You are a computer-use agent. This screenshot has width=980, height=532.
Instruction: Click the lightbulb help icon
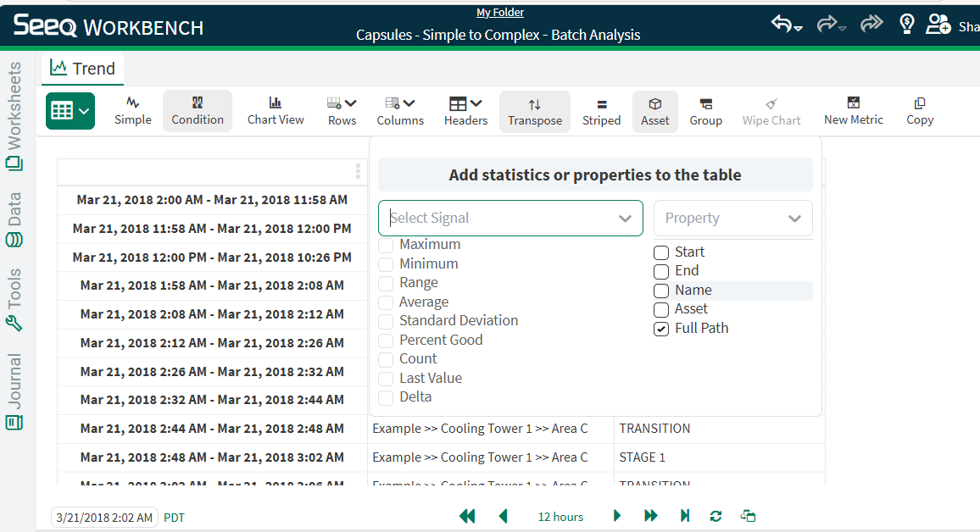click(x=906, y=24)
